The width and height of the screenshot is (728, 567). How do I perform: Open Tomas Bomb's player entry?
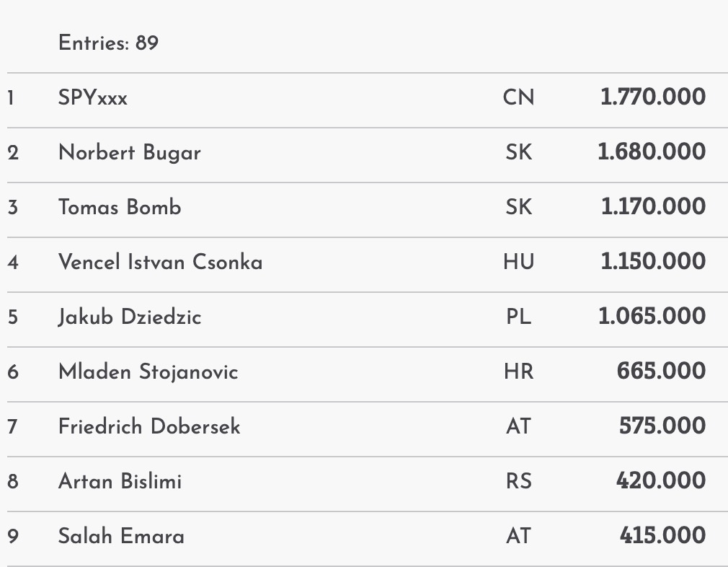pos(120,207)
